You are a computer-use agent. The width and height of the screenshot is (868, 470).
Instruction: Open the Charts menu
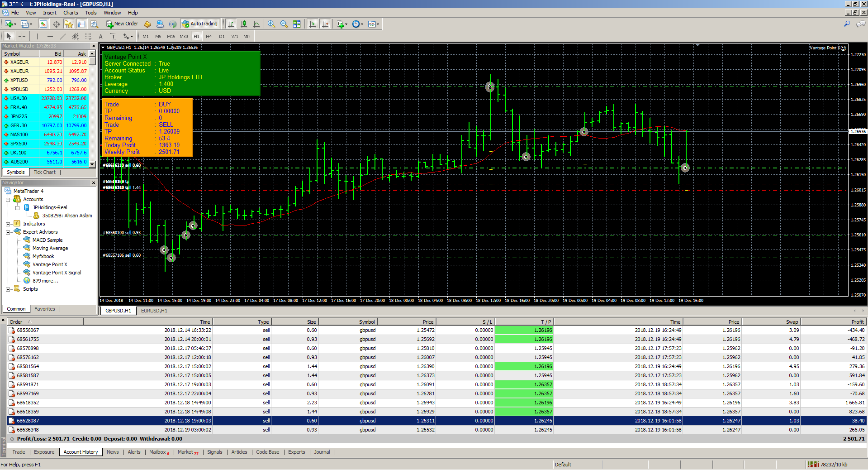click(x=70, y=13)
